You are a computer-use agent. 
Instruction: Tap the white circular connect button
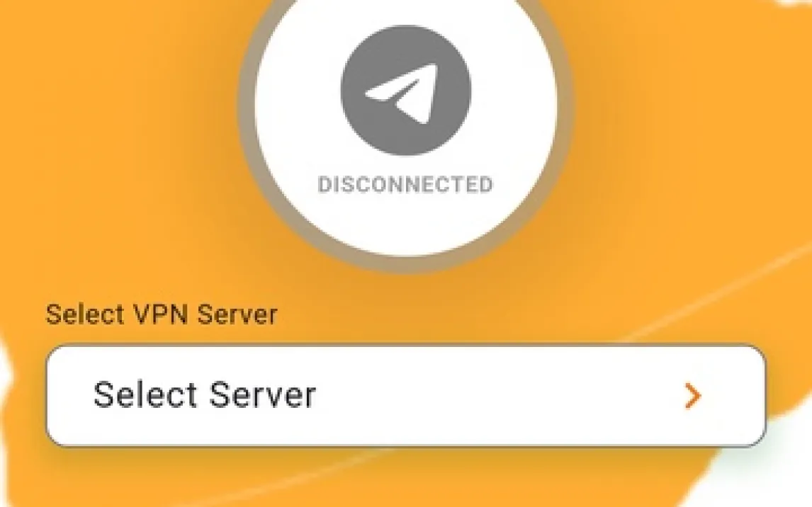[x=406, y=103]
